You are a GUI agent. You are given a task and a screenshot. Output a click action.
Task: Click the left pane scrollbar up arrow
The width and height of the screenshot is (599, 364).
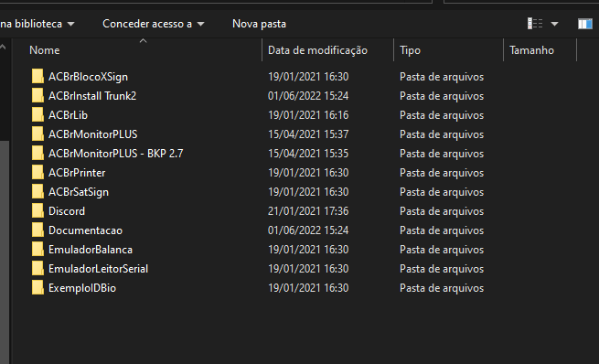pyautogui.click(x=3, y=47)
